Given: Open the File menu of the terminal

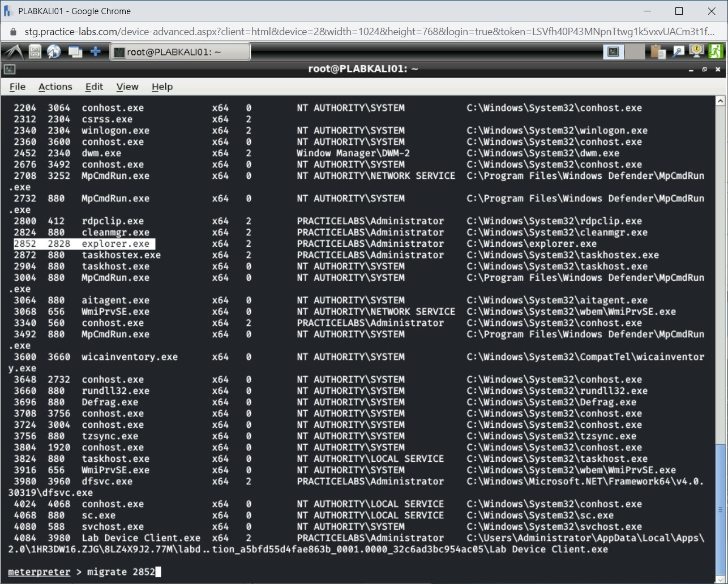Looking at the screenshot, I should coord(17,87).
